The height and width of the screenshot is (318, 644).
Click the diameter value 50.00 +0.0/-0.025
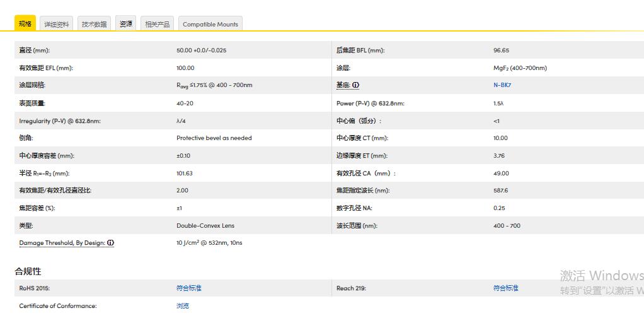(x=202, y=50)
